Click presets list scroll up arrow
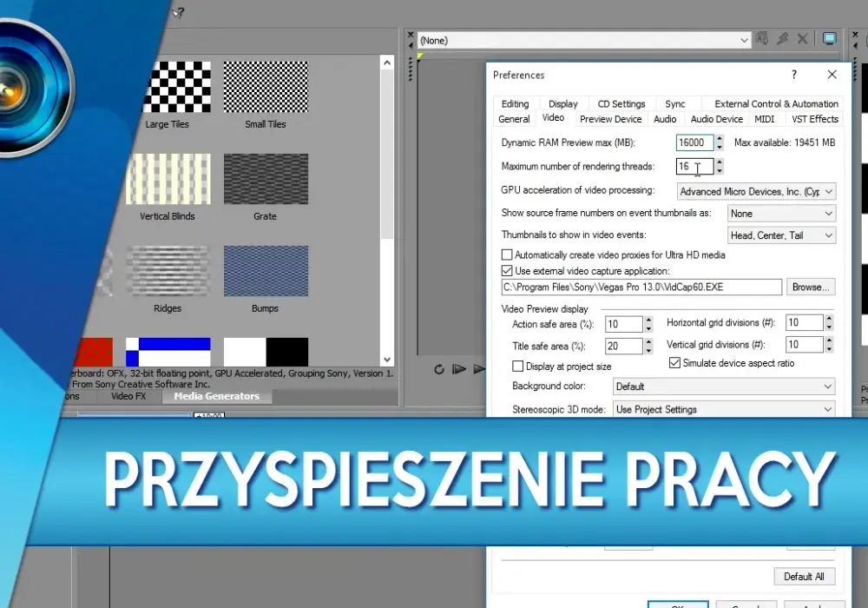The image size is (868, 608). (387, 63)
